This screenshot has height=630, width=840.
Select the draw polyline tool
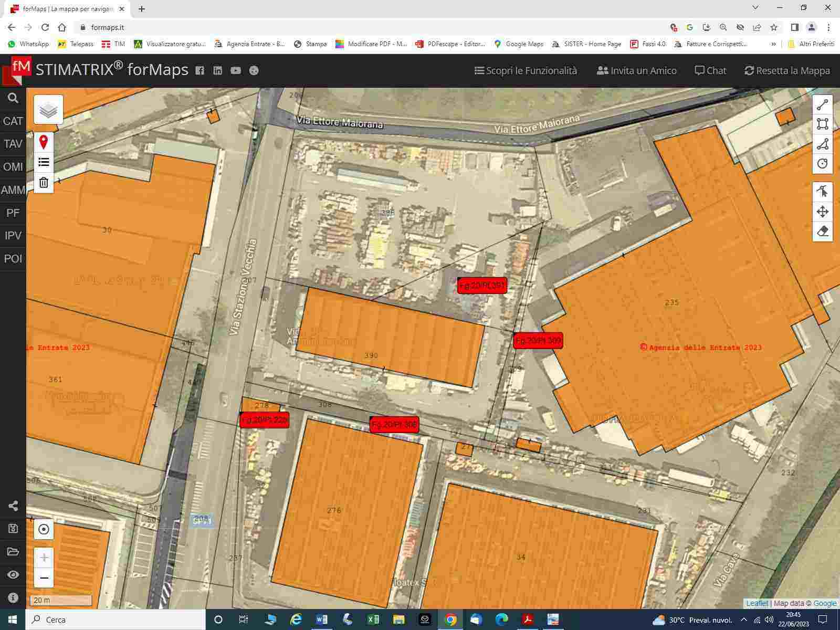coord(822,105)
